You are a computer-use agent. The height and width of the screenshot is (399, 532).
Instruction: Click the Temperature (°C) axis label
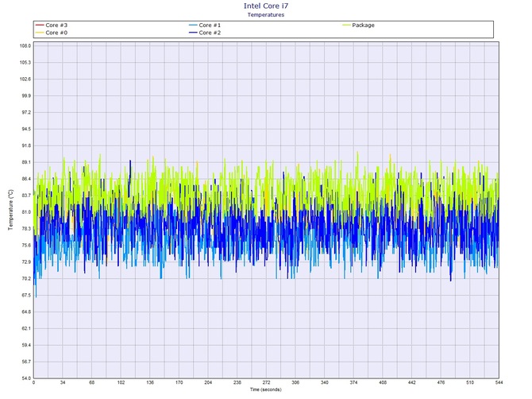pos(11,210)
